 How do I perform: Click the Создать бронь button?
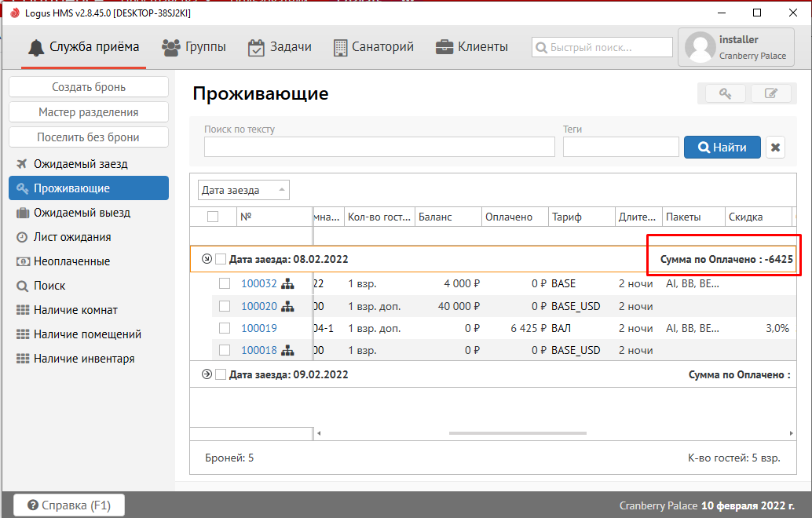pos(89,87)
